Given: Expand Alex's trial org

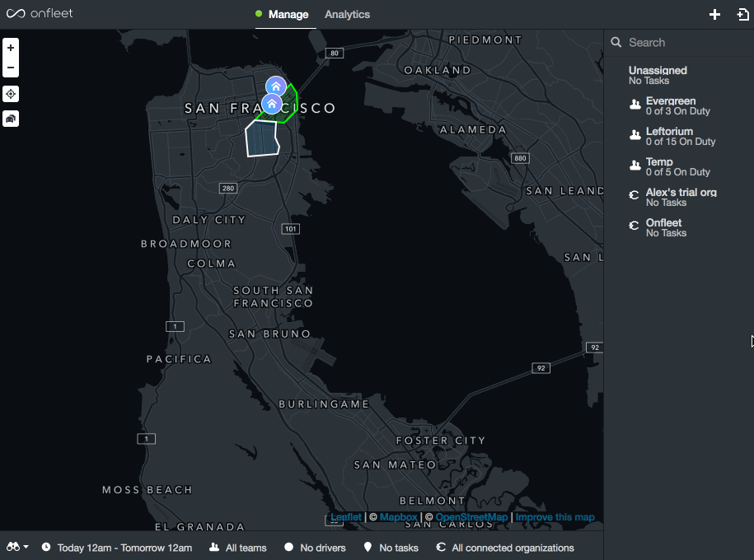Looking at the screenshot, I should click(678, 197).
